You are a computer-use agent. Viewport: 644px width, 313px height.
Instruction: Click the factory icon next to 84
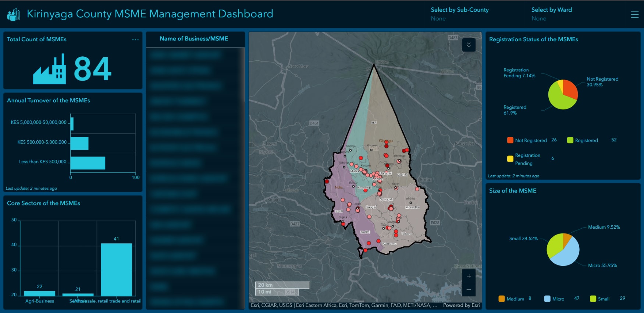50,69
